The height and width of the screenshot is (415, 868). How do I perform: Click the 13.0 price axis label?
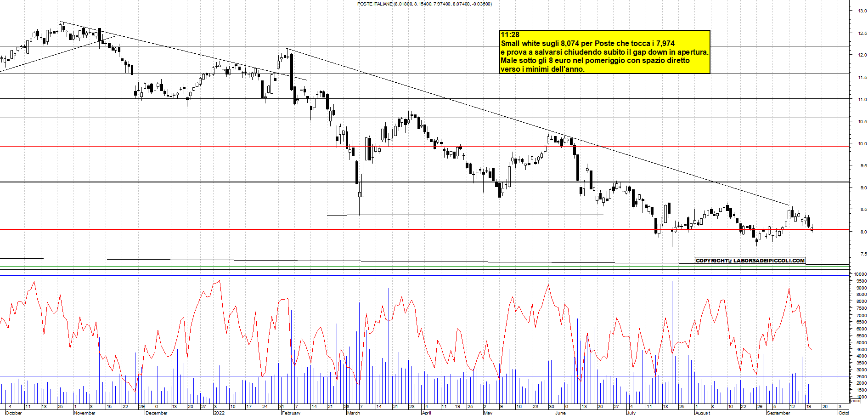click(x=862, y=11)
